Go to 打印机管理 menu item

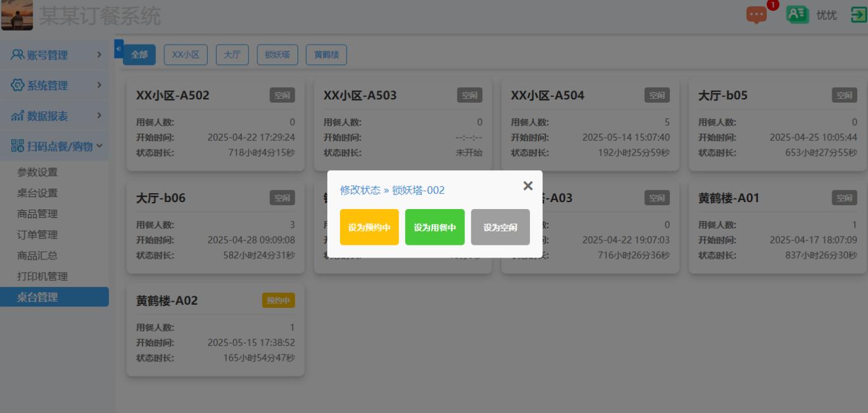click(x=42, y=276)
